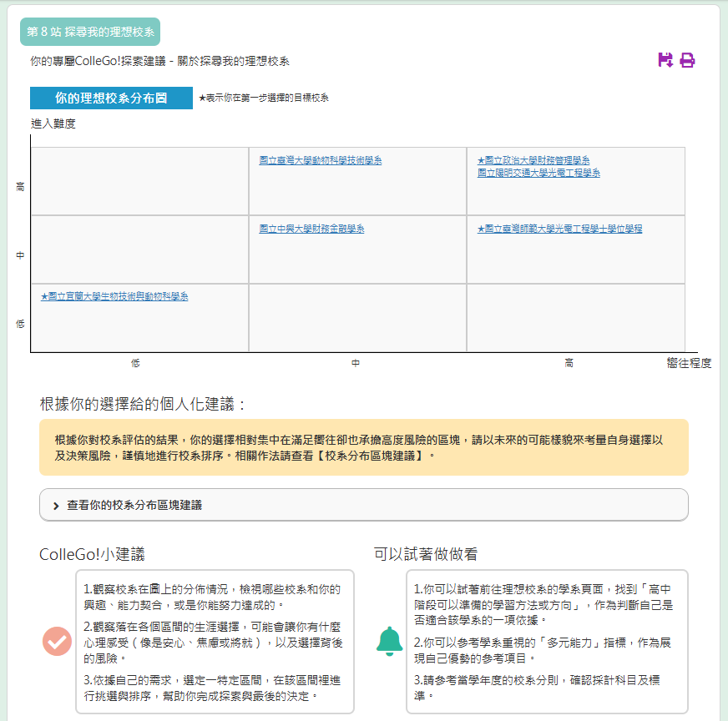Click the empty low-difficulty high-desire grid cell

pyautogui.click(x=575, y=318)
